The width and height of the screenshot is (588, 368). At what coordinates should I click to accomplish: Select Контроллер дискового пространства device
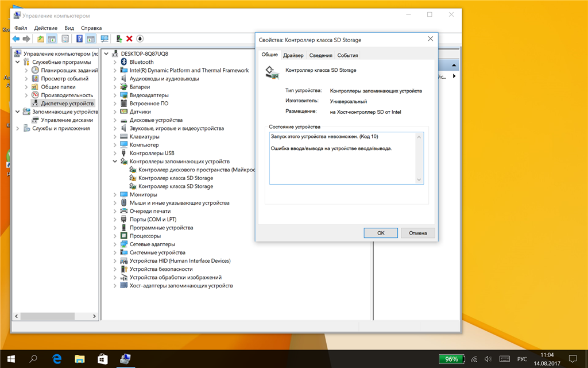tap(192, 170)
